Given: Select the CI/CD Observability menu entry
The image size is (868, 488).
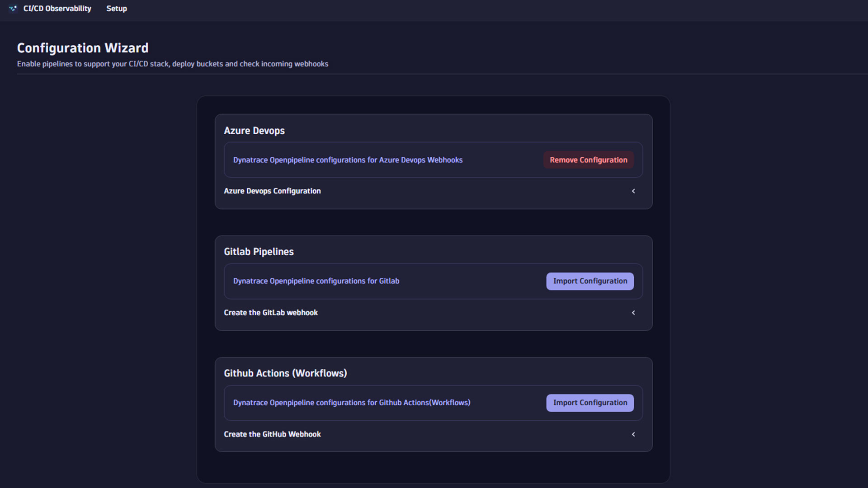Looking at the screenshot, I should (x=57, y=8).
